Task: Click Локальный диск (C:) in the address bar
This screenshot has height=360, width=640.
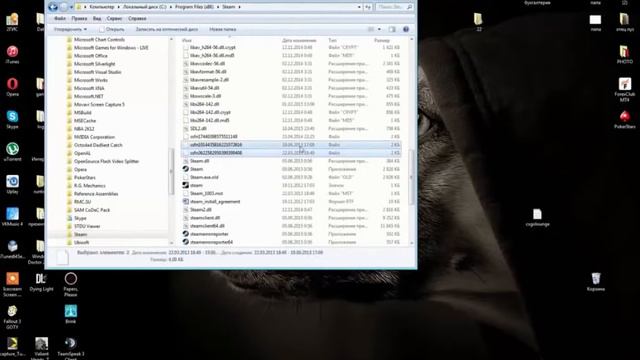Action: (144, 7)
